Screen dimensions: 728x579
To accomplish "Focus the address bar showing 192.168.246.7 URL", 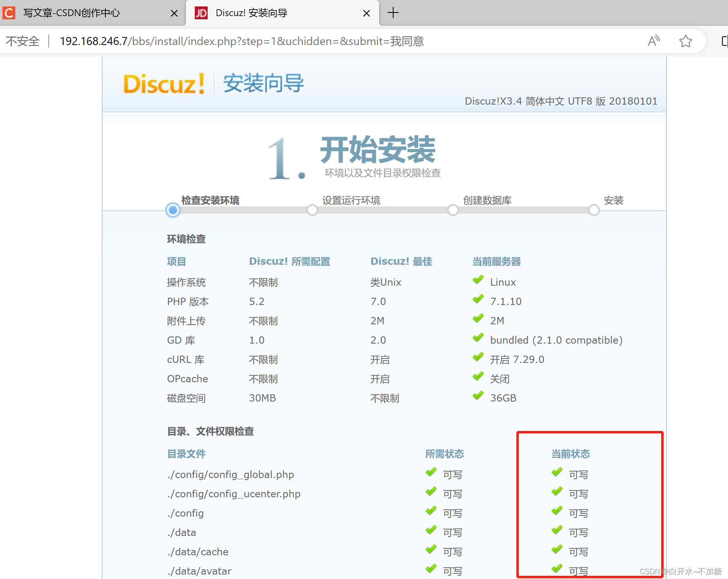I will point(242,41).
